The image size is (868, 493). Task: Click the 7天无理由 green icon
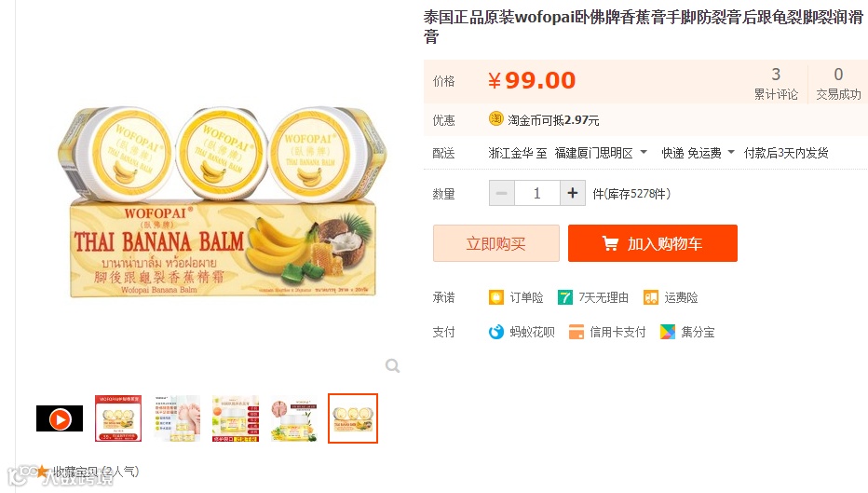tap(564, 297)
